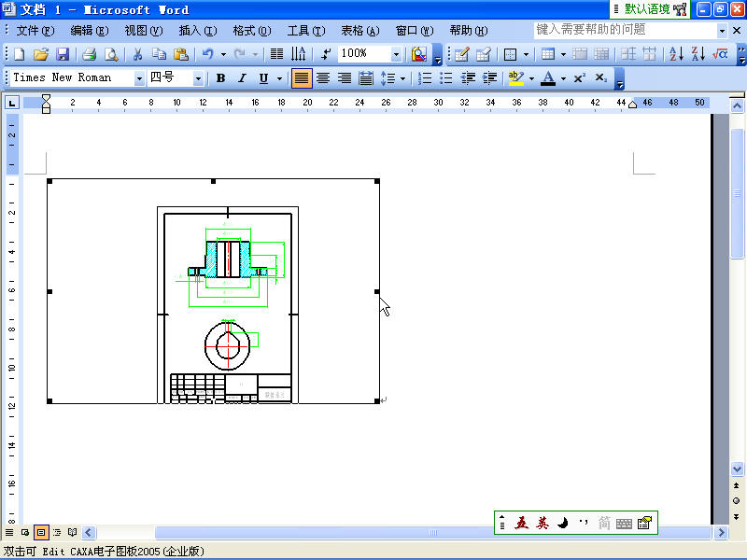Open the font size 四号 dropdown
The height and width of the screenshot is (560, 747).
point(198,78)
